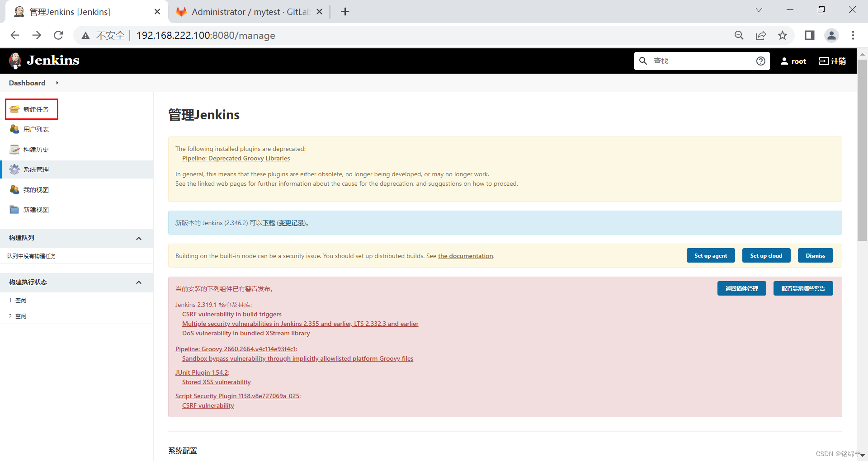868x461 pixels.
Task: Click the Jenkins logo in the header
Action: pyautogui.click(x=43, y=60)
